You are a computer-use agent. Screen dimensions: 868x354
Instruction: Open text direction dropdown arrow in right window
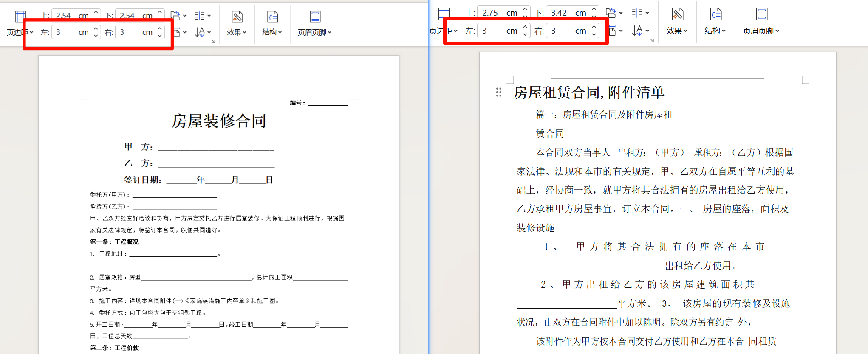(647, 31)
